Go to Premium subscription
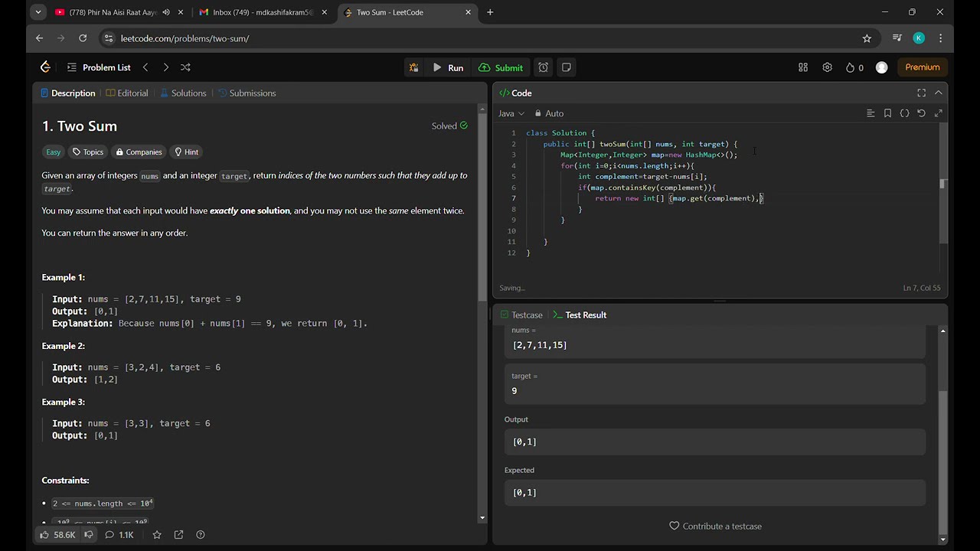 click(923, 67)
